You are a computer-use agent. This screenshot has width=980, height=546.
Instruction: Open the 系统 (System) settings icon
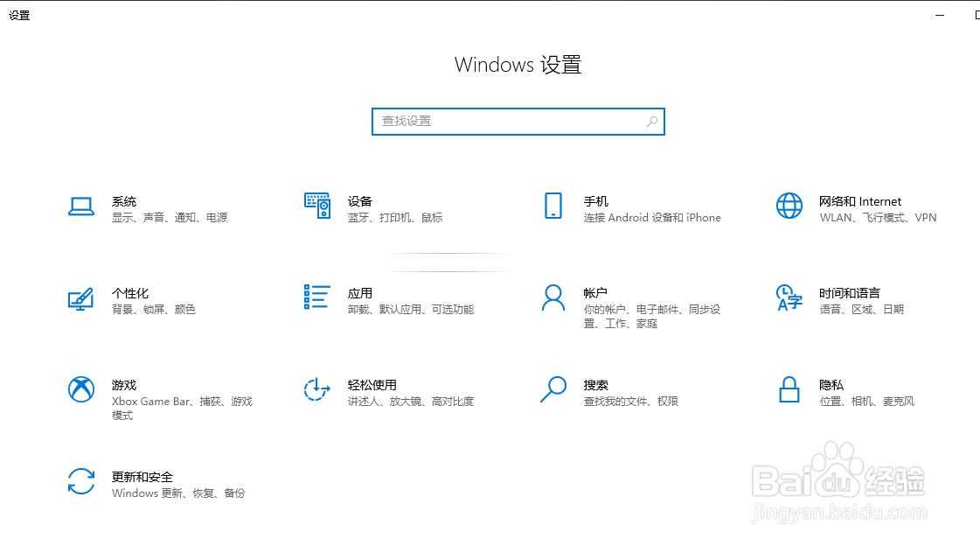click(81, 206)
